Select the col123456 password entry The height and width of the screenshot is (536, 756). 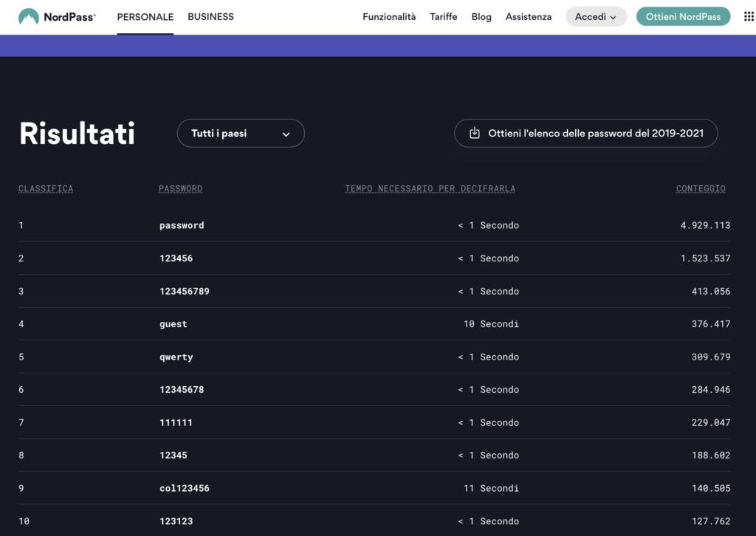(185, 489)
